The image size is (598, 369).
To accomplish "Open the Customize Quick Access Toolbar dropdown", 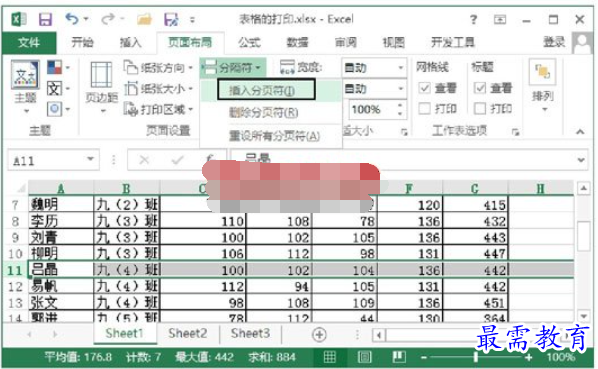I will point(192,20).
